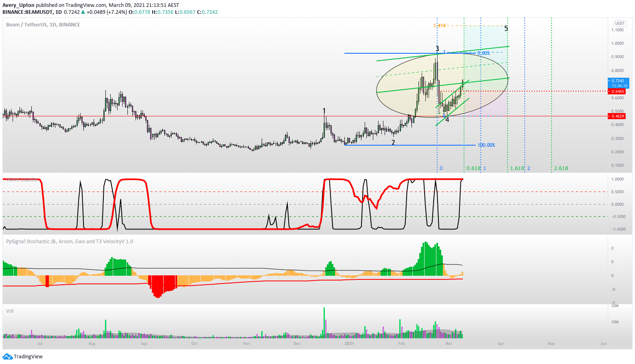Click the 1.0000 price axis tick
Image resolution: width=635 pixels, height=364 pixels.
(617, 44)
